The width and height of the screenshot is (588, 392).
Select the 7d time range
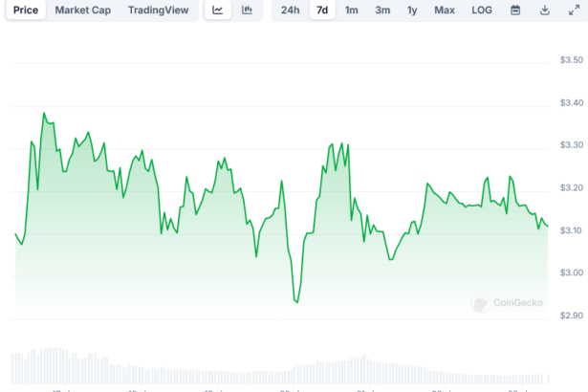pyautogui.click(x=322, y=11)
